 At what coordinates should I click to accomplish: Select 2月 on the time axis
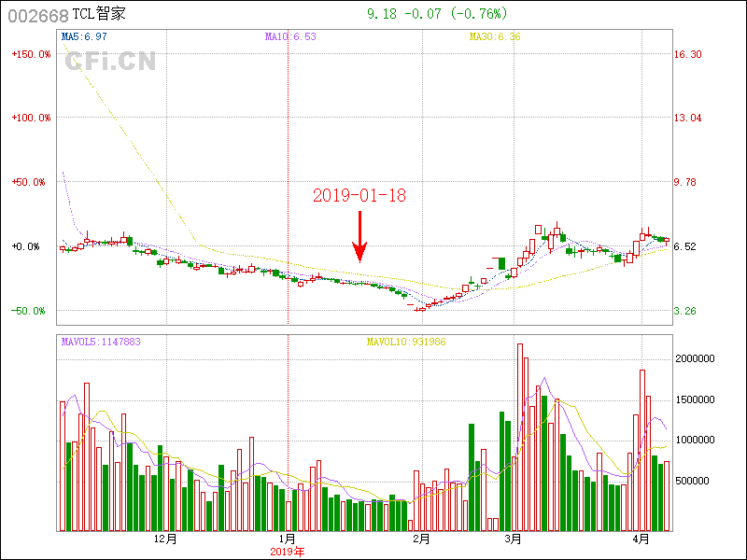pos(421,539)
